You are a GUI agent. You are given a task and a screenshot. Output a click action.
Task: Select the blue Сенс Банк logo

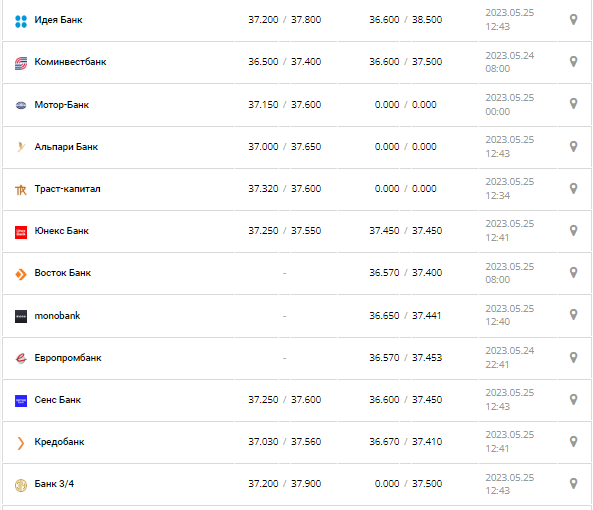[21, 401]
